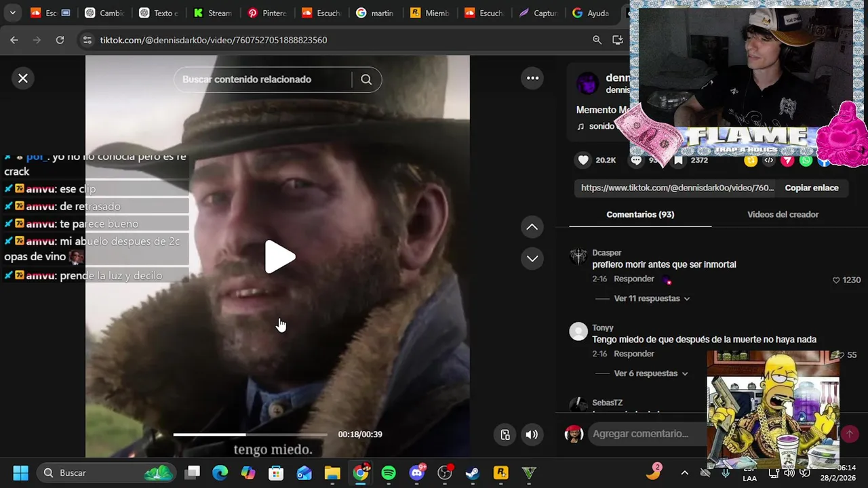The width and height of the screenshot is (868, 488).
Task: Switch to Texto e browser tab
Action: (158, 13)
